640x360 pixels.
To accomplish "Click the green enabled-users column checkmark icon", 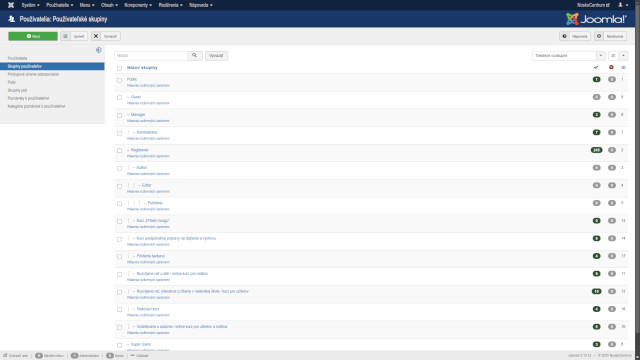I will click(x=596, y=67).
